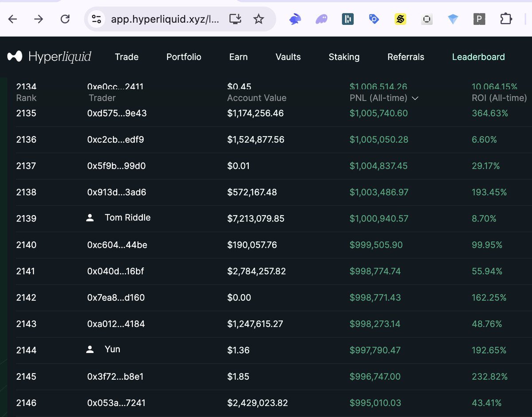Screen dimensions: 532x417
Task: Select trader 0xc604...44be address
Action: 117,245
